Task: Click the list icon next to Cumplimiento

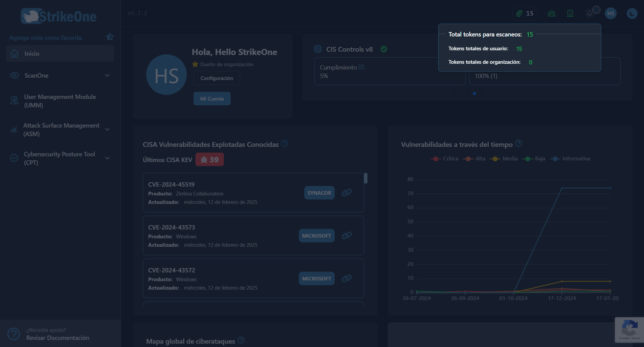Action: click(x=361, y=67)
